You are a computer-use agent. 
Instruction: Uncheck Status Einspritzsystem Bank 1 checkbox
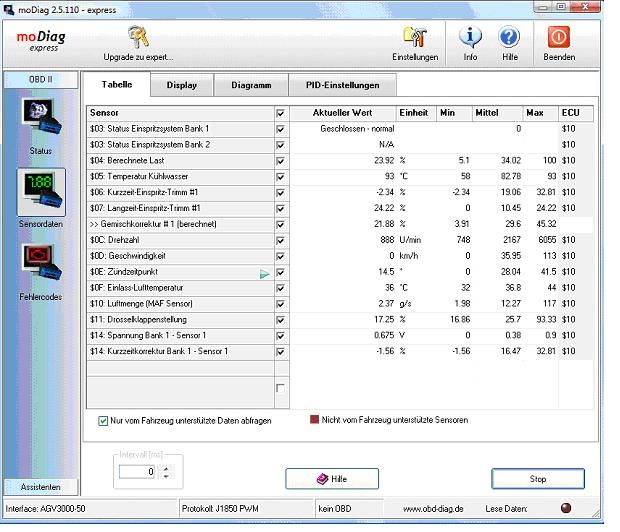pyautogui.click(x=280, y=129)
